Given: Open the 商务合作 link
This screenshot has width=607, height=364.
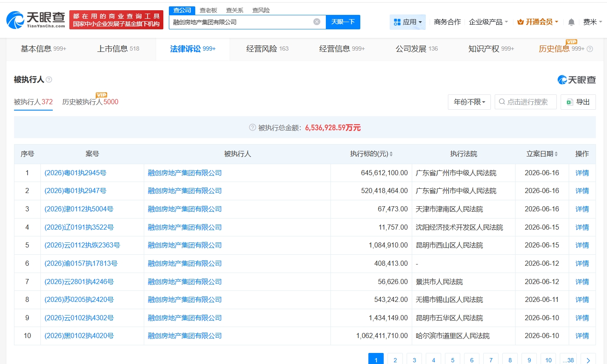Looking at the screenshot, I should point(447,22).
